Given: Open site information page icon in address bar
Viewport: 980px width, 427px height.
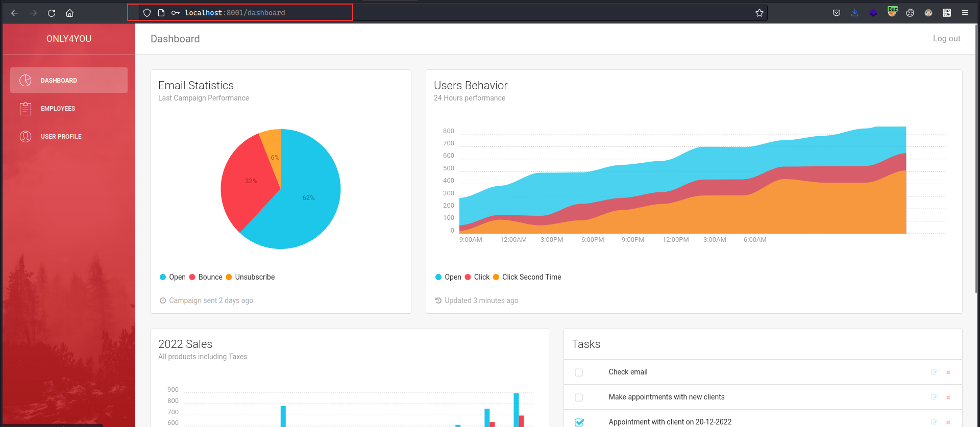Looking at the screenshot, I should pyautogui.click(x=161, y=13).
